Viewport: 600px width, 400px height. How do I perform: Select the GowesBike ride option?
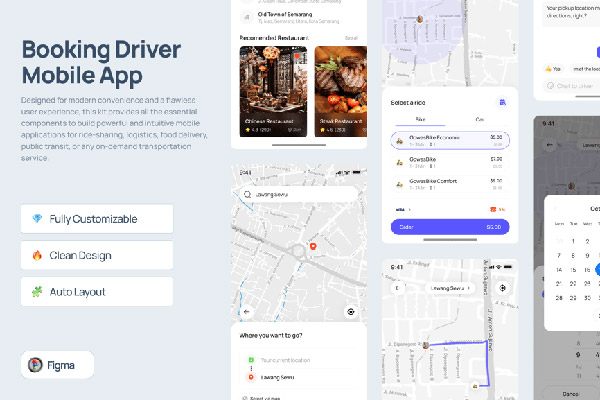449,162
